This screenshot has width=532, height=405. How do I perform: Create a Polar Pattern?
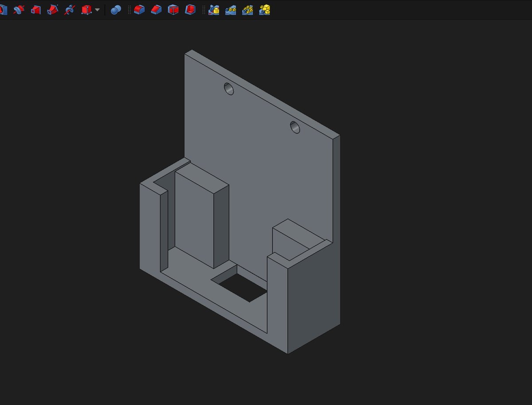point(248,9)
